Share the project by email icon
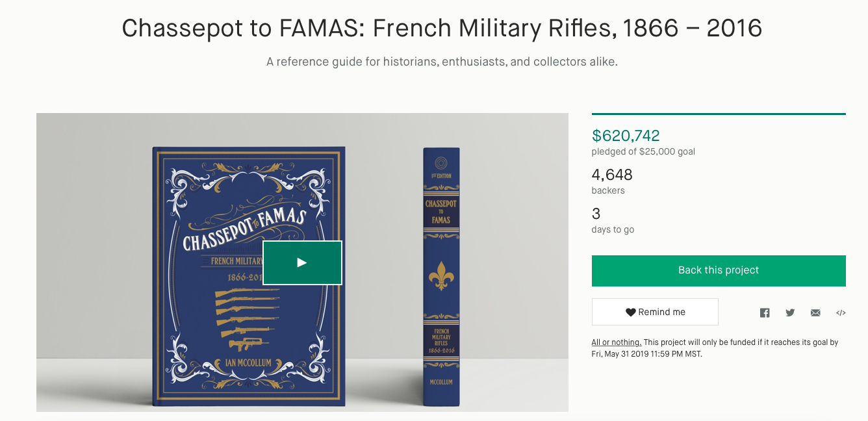Screen dimensions: 868x421 click(x=815, y=313)
